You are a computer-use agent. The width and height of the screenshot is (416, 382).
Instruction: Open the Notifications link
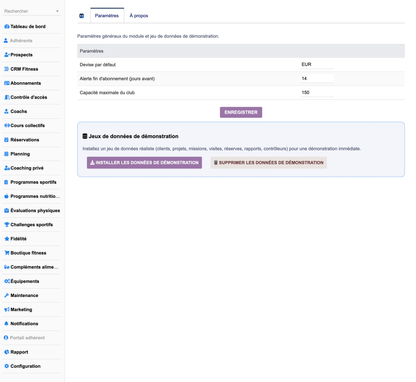24,324
